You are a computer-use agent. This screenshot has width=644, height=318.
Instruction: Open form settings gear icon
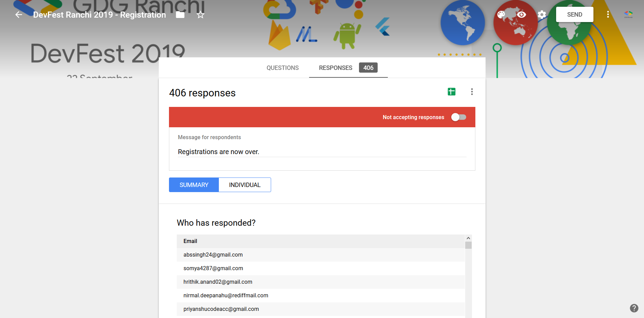click(542, 14)
